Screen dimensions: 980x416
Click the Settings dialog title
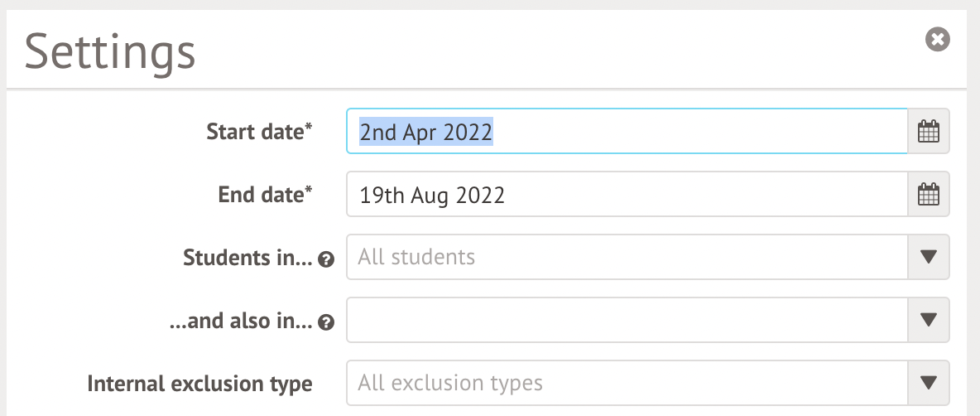[x=110, y=51]
